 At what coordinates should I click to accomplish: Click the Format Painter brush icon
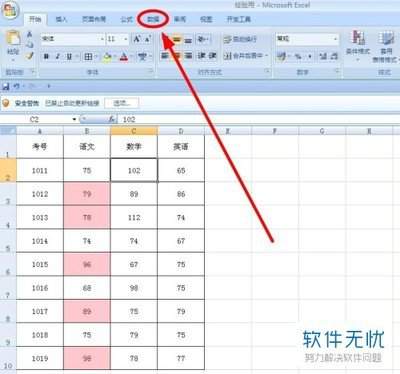tap(30, 56)
